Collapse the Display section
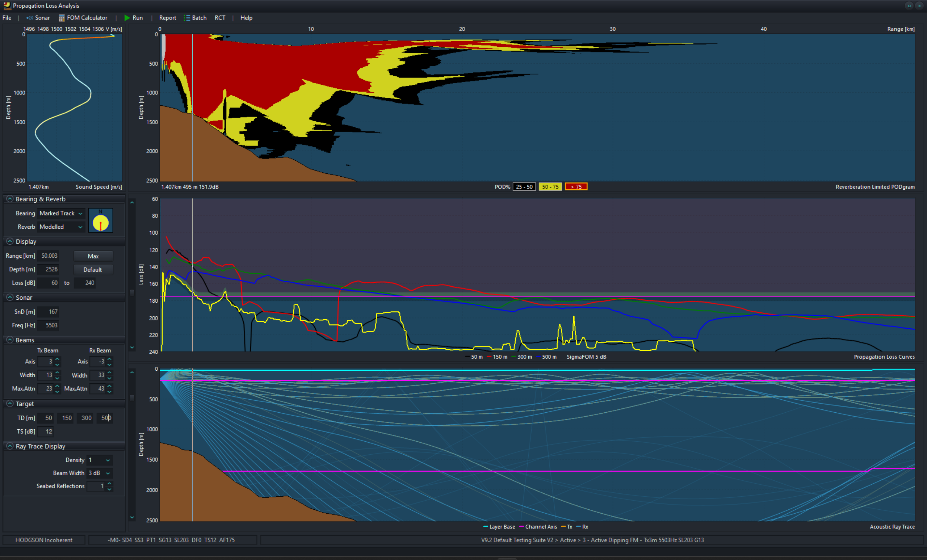The width and height of the screenshot is (927, 560). click(x=10, y=241)
